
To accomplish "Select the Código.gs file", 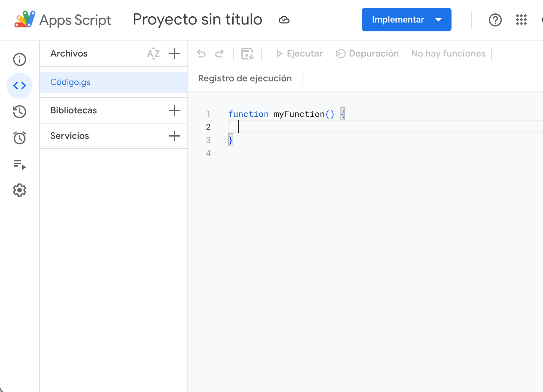I will (113, 82).
